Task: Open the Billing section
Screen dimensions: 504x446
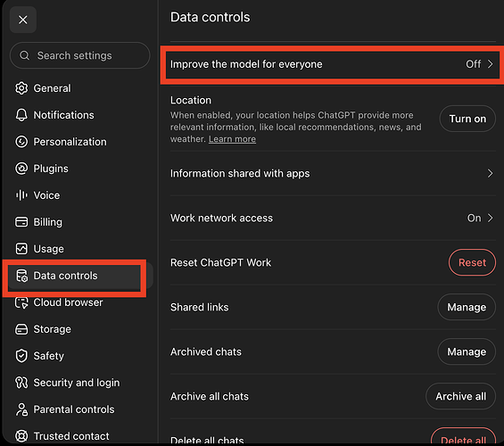Action: pos(48,222)
